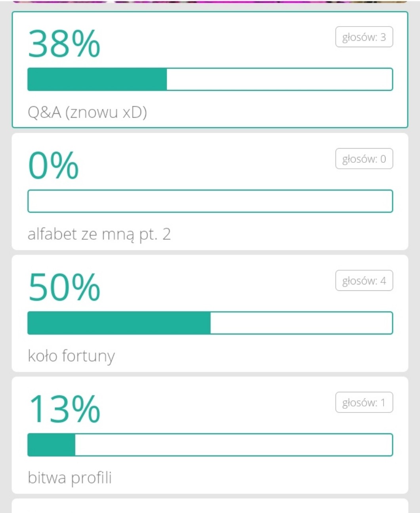Click the "głosów: 0" vote count badge
The image size is (420, 513).
pyautogui.click(x=364, y=159)
